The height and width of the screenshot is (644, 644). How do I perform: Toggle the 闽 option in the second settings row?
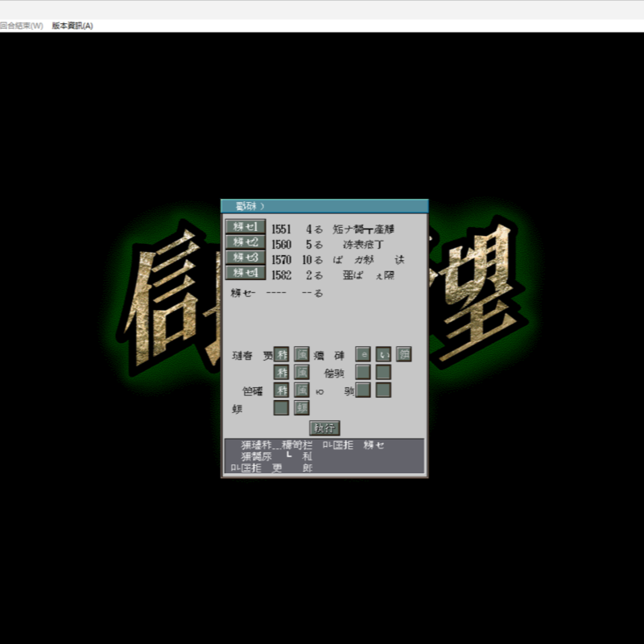tap(301, 372)
